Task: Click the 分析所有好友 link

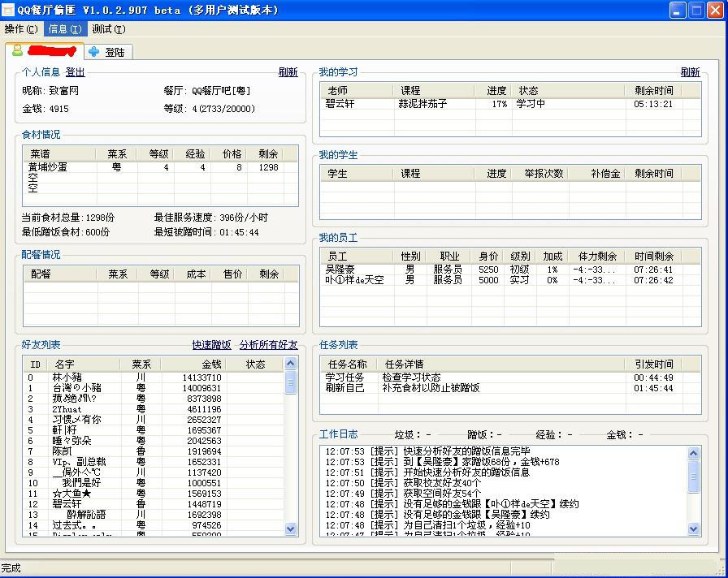Action: pos(268,345)
